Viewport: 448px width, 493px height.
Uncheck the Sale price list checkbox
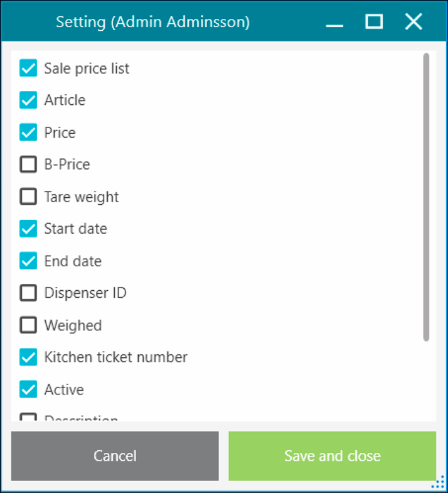click(x=28, y=68)
